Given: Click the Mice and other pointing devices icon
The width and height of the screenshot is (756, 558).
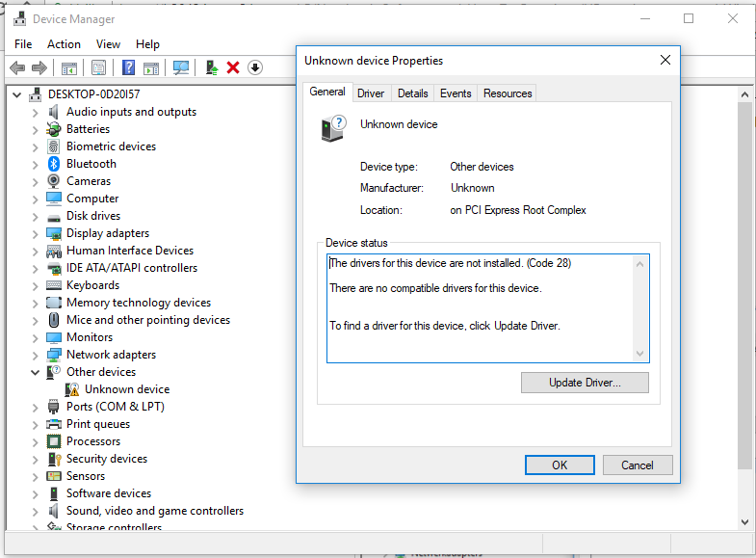Looking at the screenshot, I should click(54, 320).
